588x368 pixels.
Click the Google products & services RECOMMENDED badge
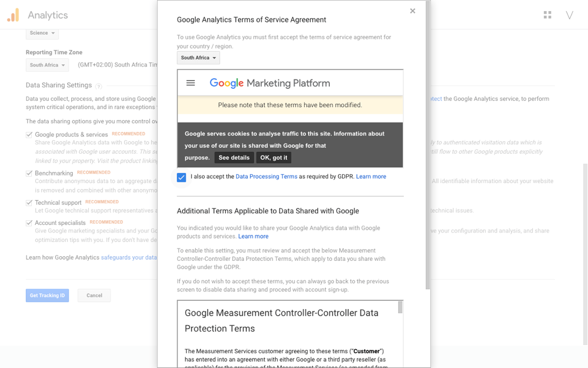129,134
